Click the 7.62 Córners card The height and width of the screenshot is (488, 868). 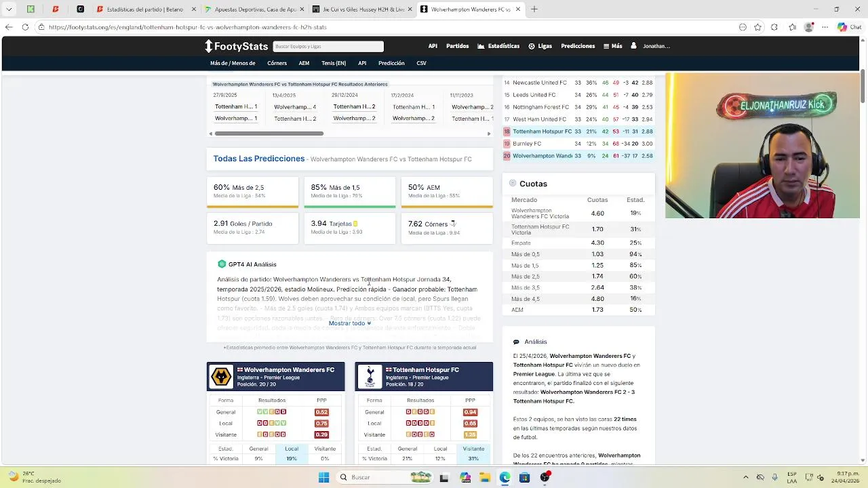coord(447,227)
